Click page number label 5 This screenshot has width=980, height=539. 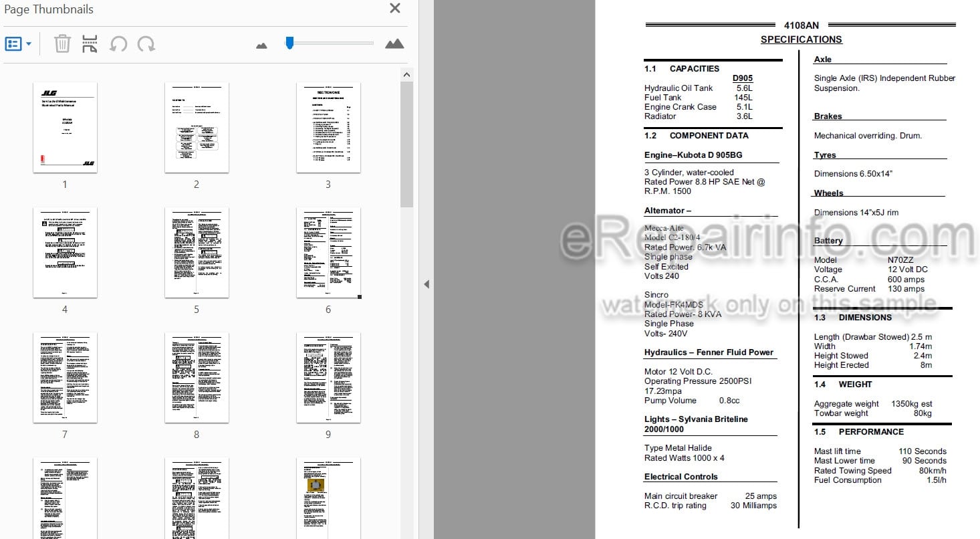[197, 310]
